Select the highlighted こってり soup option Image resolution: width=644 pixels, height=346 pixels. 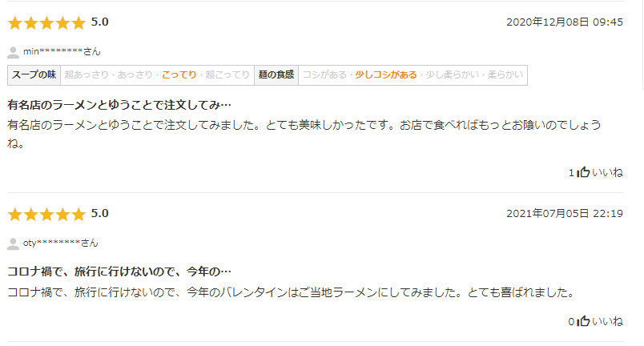(179, 74)
